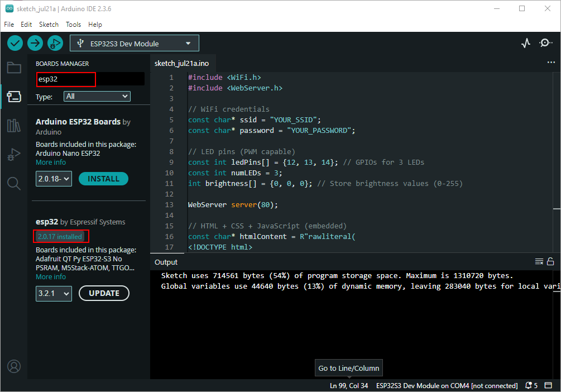
Task: Toggle the Boards Manager sidebar icon
Action: pos(14,96)
